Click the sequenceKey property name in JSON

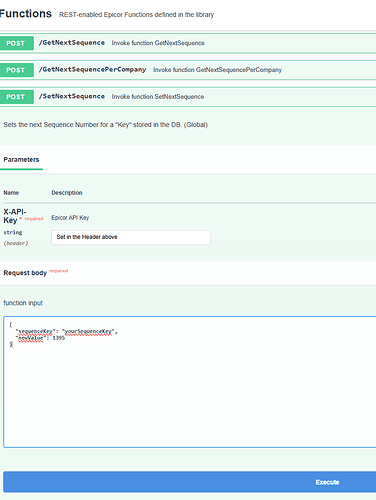[35, 331]
